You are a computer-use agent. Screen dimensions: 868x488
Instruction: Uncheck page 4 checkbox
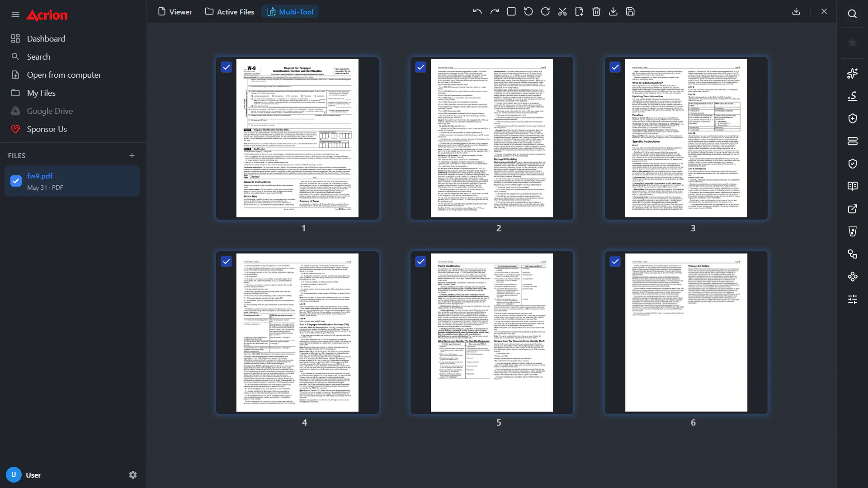226,262
